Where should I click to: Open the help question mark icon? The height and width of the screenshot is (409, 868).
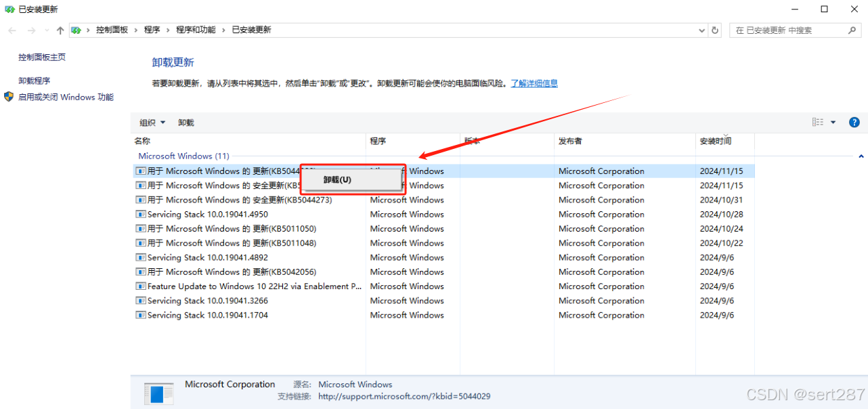click(854, 123)
